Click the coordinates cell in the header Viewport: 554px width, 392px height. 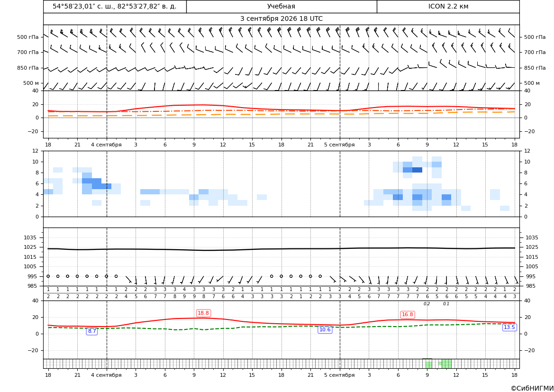point(115,6)
